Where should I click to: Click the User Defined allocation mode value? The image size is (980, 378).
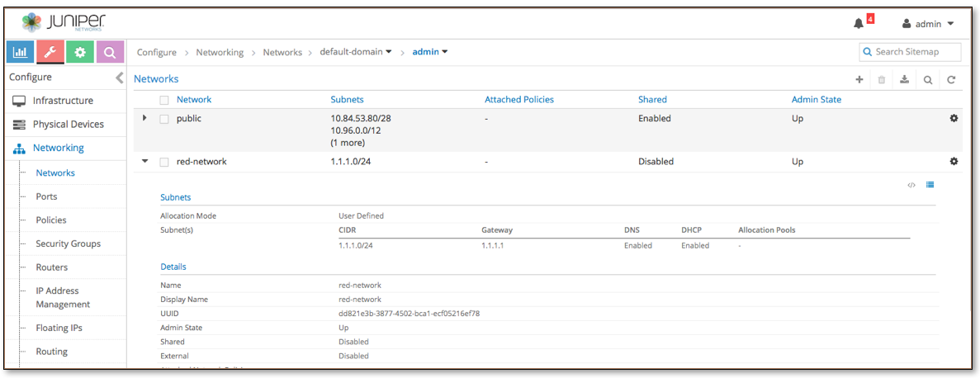pos(362,216)
